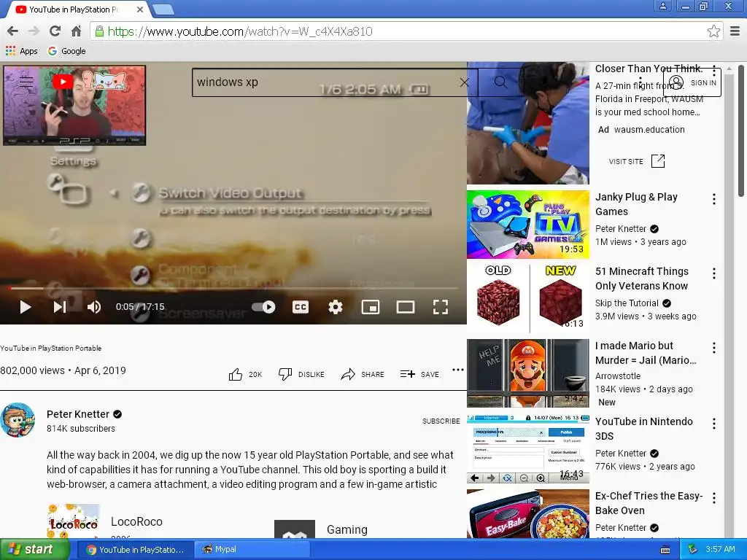This screenshot has height=560, width=747.
Task: Open the Closer Than You Think ad thumbnail
Action: [x=528, y=123]
